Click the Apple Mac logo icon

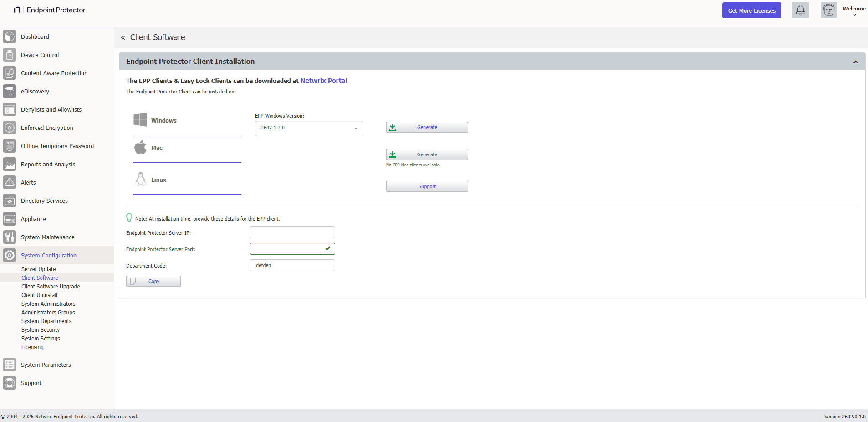pyautogui.click(x=140, y=147)
